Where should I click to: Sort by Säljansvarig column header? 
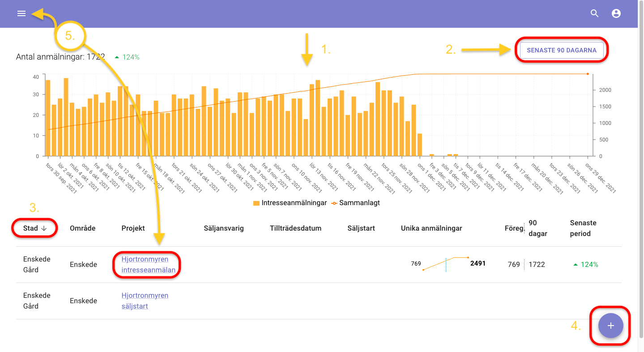point(223,228)
